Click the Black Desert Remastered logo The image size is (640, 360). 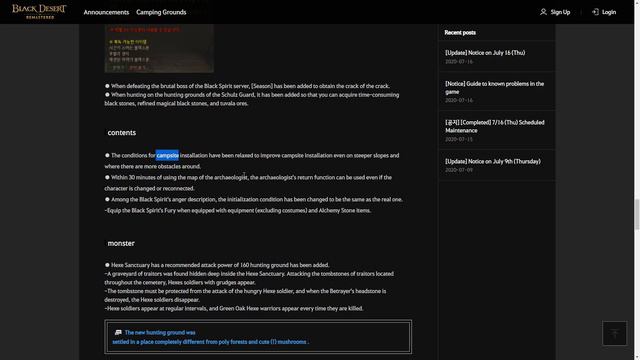point(39,11)
